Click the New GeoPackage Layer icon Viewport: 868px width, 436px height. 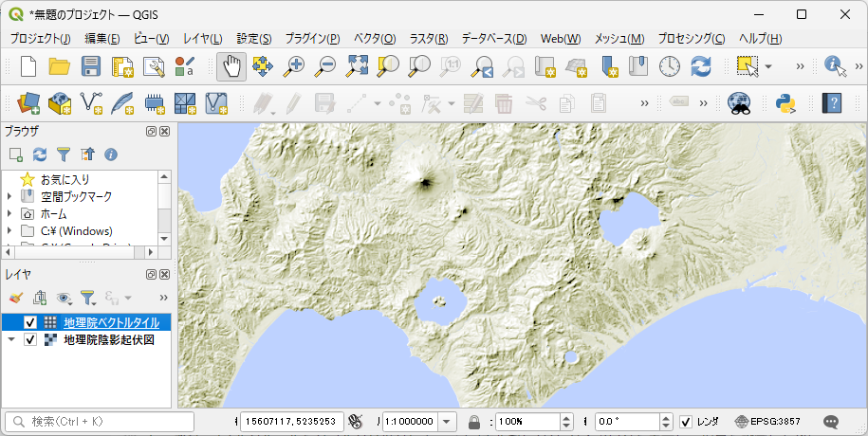point(60,103)
